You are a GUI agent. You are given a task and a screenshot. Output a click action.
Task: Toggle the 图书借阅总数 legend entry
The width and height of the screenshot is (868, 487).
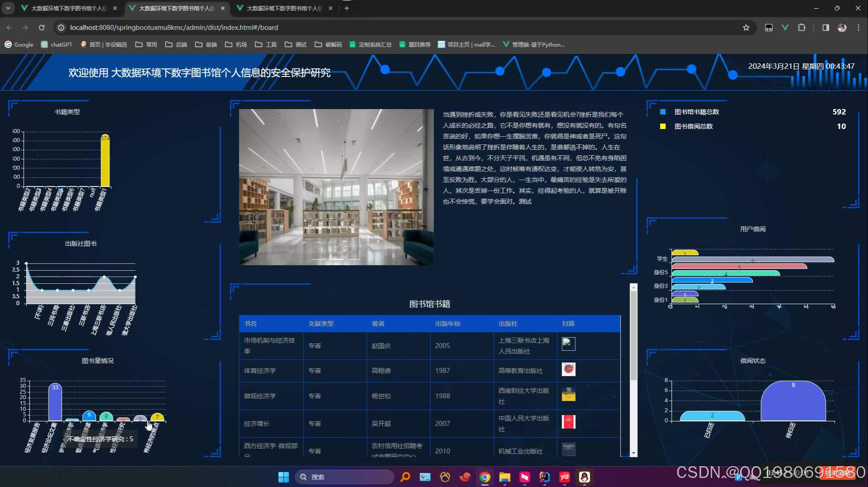click(693, 126)
